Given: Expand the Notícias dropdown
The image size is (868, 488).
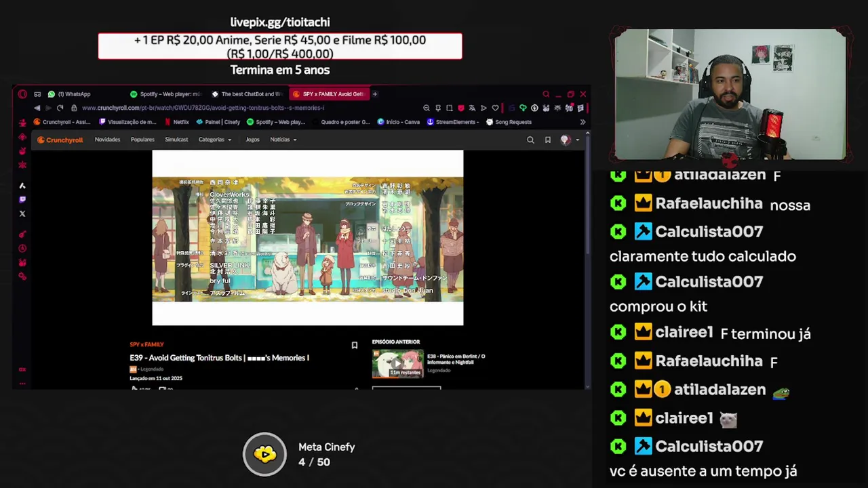Looking at the screenshot, I should [x=283, y=140].
